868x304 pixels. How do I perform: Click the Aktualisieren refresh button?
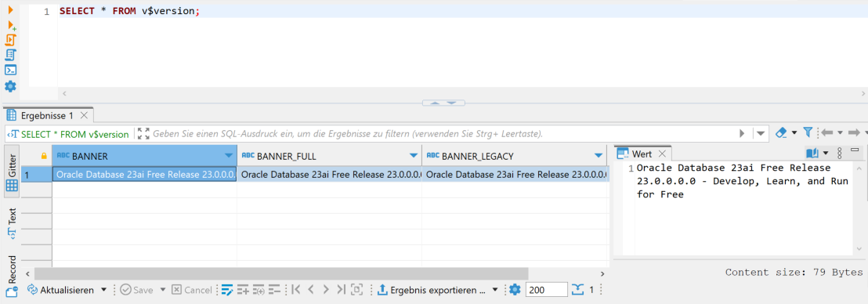[x=61, y=290]
